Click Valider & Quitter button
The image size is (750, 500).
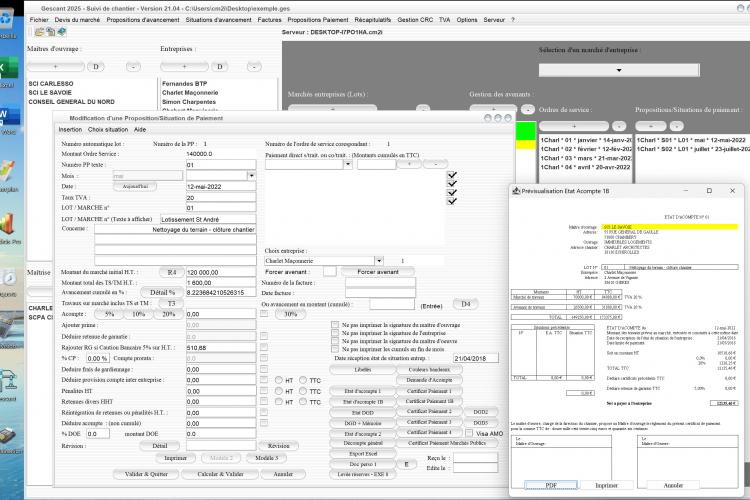pos(146,474)
